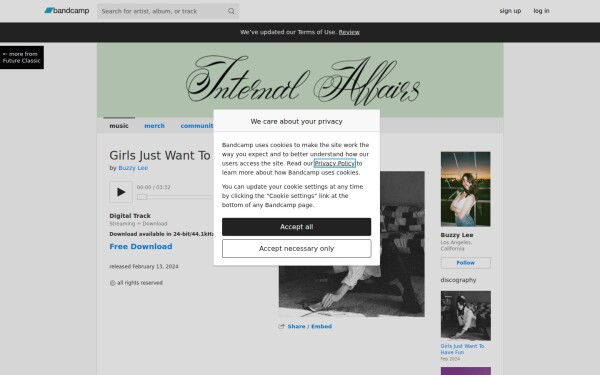Screen dimensions: 600x375
Task: Click the Share / Embed link
Action: [x=310, y=326]
